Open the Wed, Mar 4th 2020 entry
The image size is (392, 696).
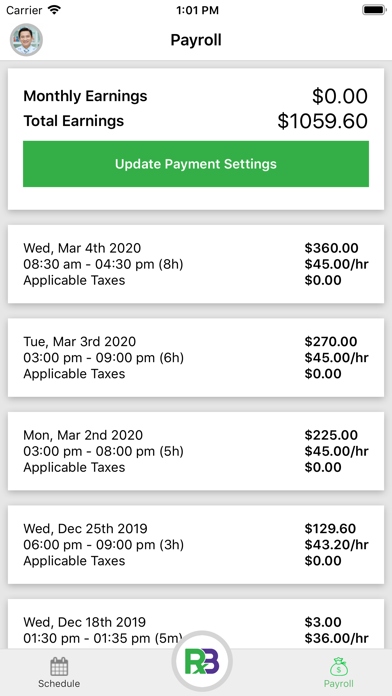point(196,264)
